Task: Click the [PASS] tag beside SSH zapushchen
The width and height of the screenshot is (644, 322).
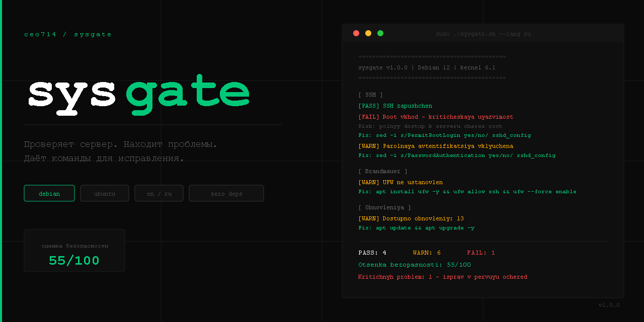Action: tap(369, 106)
